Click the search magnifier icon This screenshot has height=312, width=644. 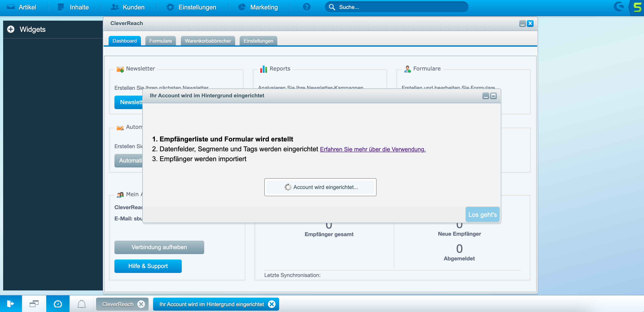click(x=332, y=7)
